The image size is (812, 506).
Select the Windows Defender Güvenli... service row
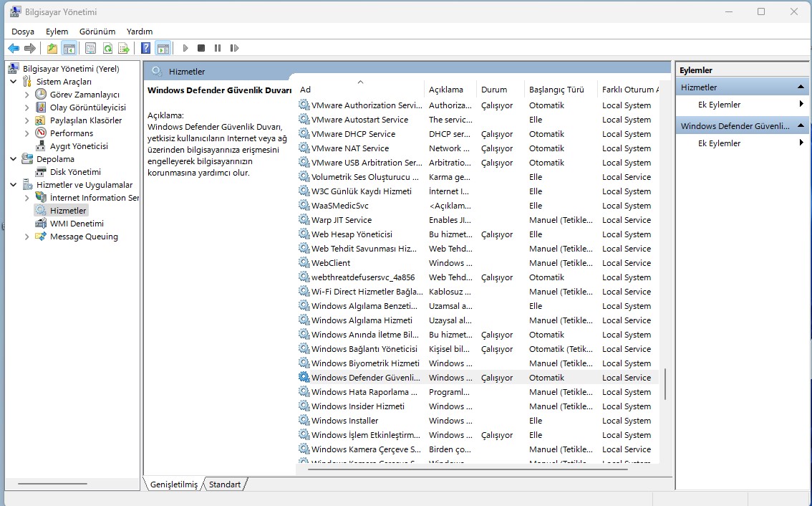coord(478,378)
